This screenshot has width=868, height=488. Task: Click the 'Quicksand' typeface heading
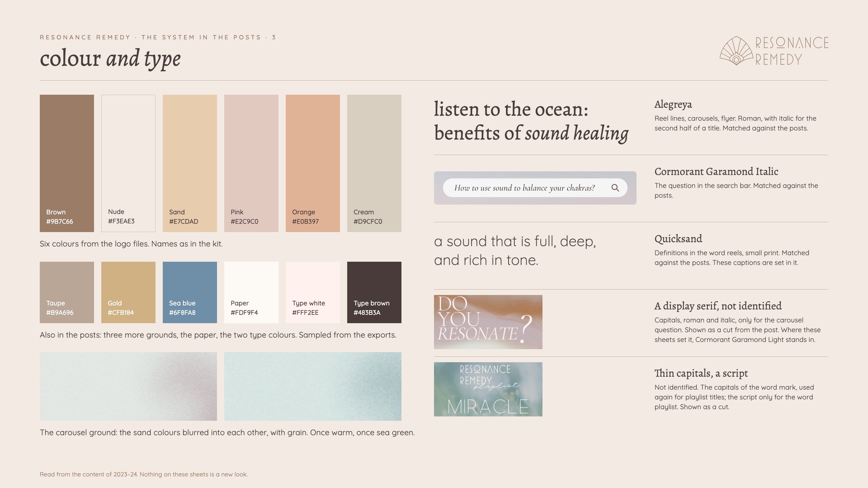tap(678, 239)
